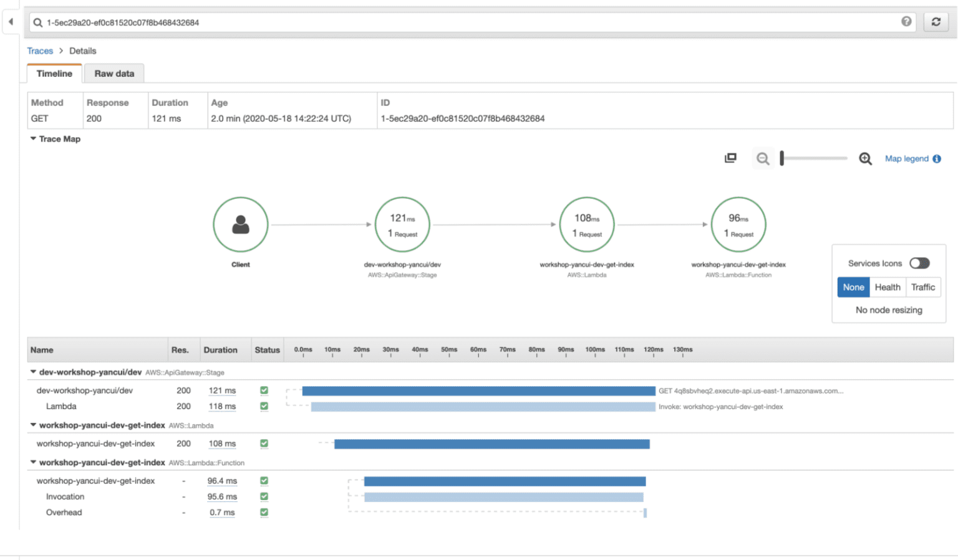
Task: Collapse the left sidebar panel
Action: pyautogui.click(x=11, y=21)
